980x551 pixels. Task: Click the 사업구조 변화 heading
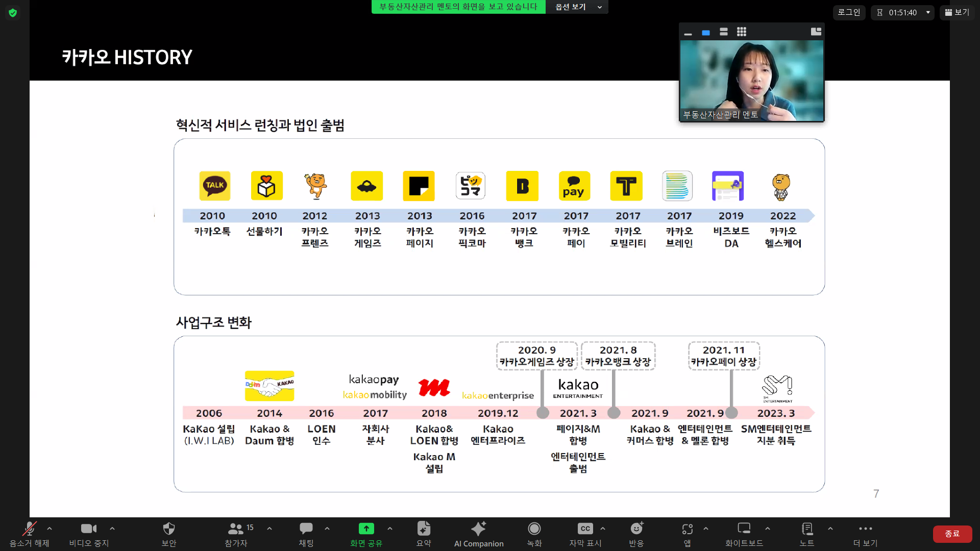pos(214,322)
